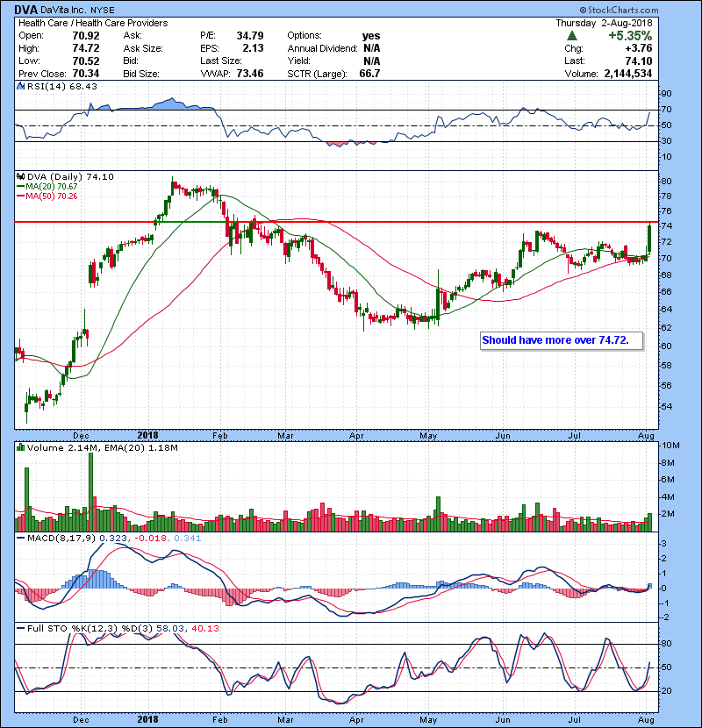Click the Open price 70.92
Screen dimensions: 702x728
[86, 36]
